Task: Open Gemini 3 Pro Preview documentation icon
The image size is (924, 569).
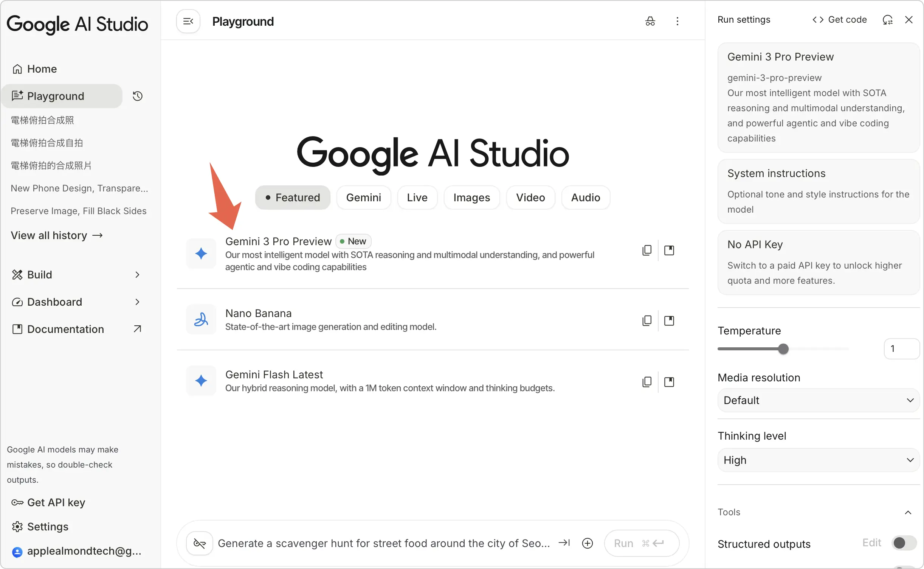Action: point(669,250)
